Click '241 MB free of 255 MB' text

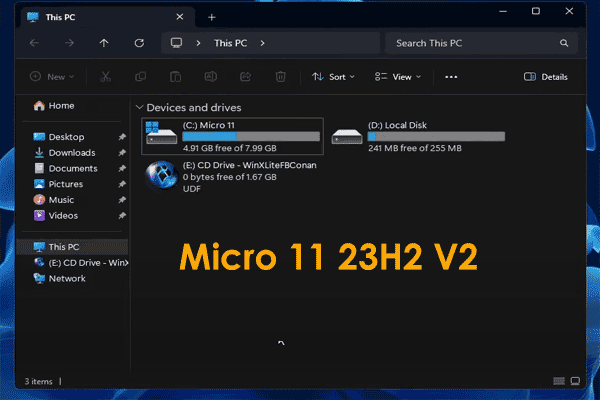pos(415,148)
